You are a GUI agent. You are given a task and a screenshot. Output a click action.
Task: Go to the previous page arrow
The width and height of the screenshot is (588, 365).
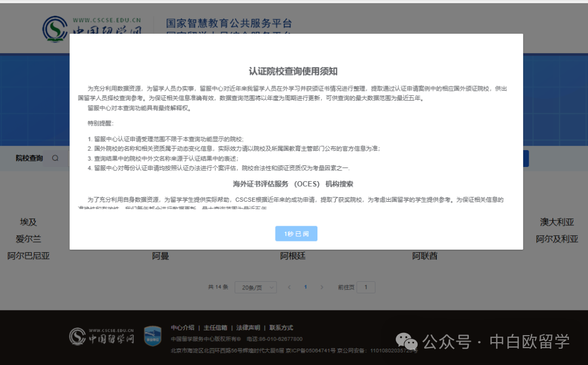click(x=289, y=287)
